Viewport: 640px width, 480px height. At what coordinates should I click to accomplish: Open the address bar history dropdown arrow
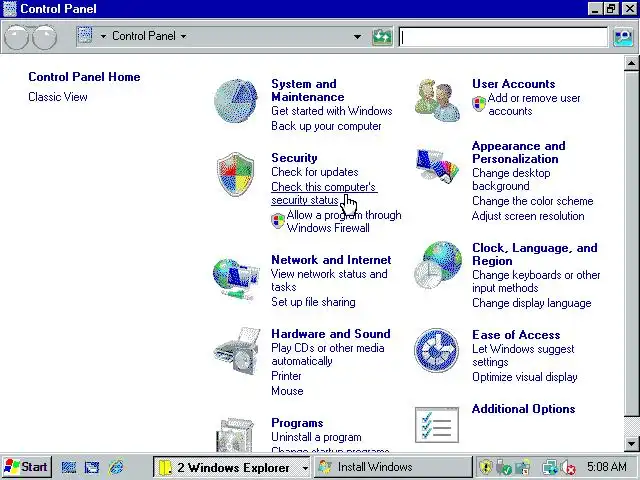pyautogui.click(x=357, y=37)
